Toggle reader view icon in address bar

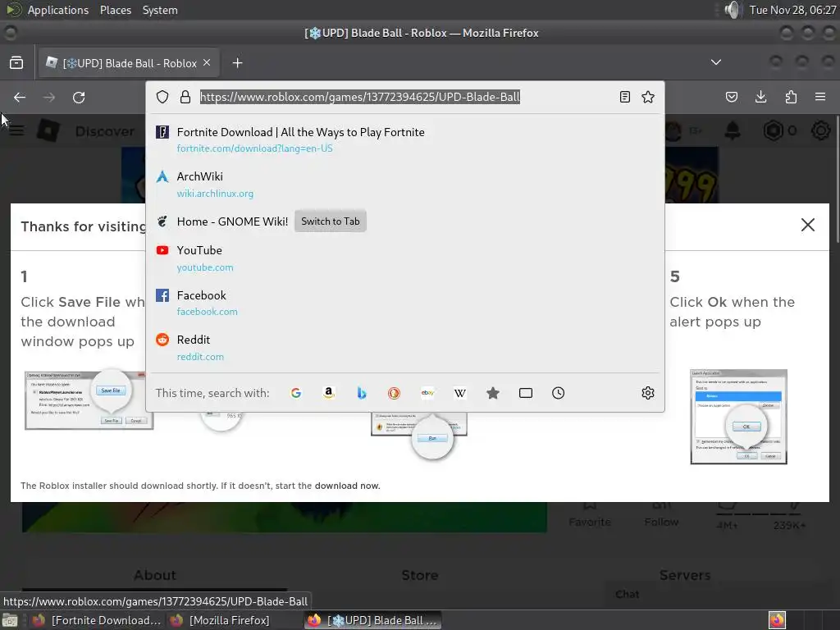click(624, 97)
